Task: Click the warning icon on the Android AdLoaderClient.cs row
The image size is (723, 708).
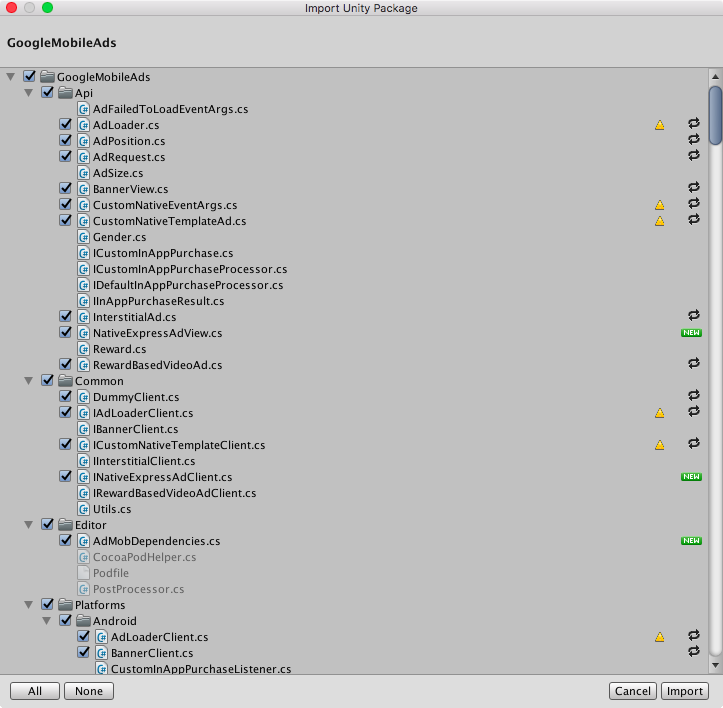Action: 660,637
